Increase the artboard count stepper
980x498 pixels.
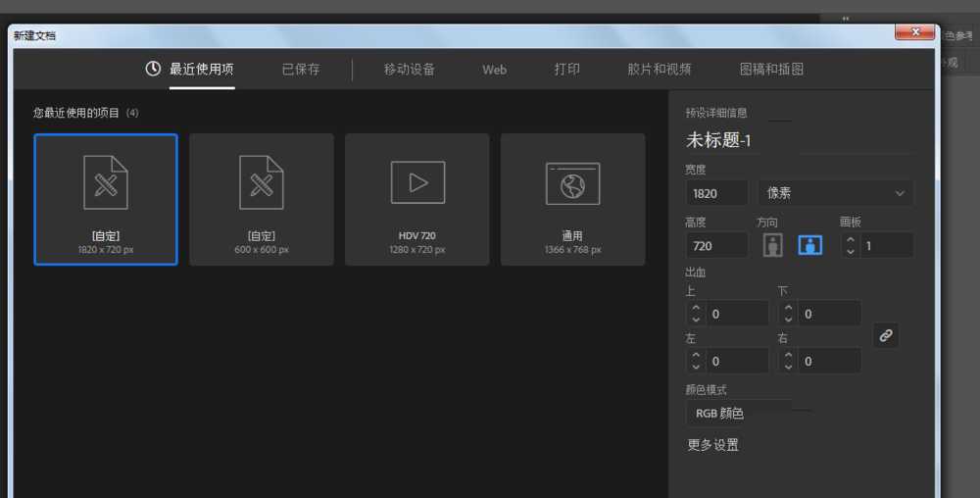(x=850, y=239)
